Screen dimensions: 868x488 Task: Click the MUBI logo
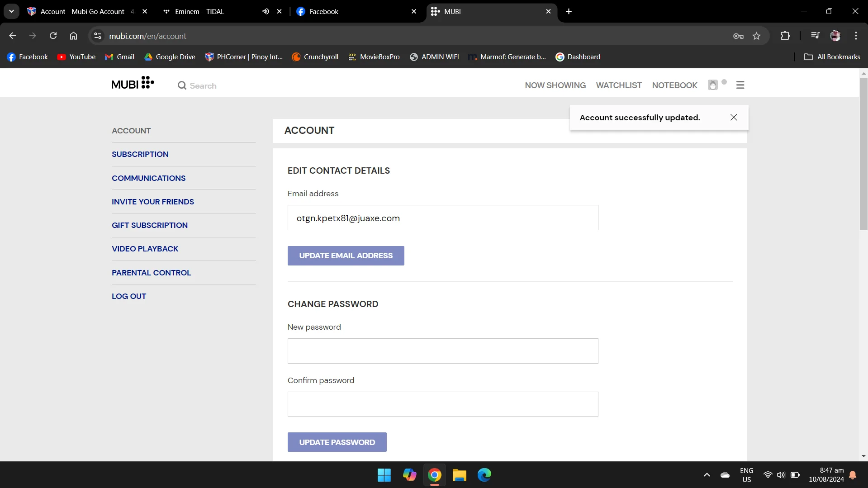(133, 84)
